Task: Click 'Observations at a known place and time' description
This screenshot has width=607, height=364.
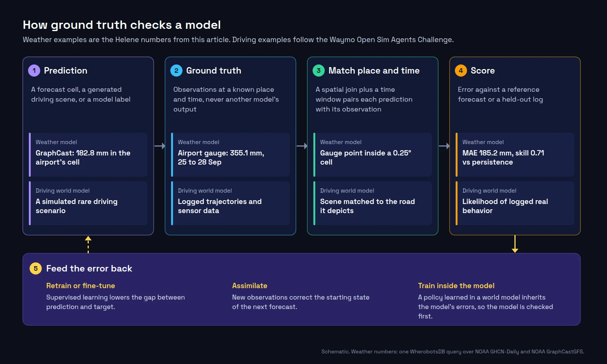Action: point(226,99)
